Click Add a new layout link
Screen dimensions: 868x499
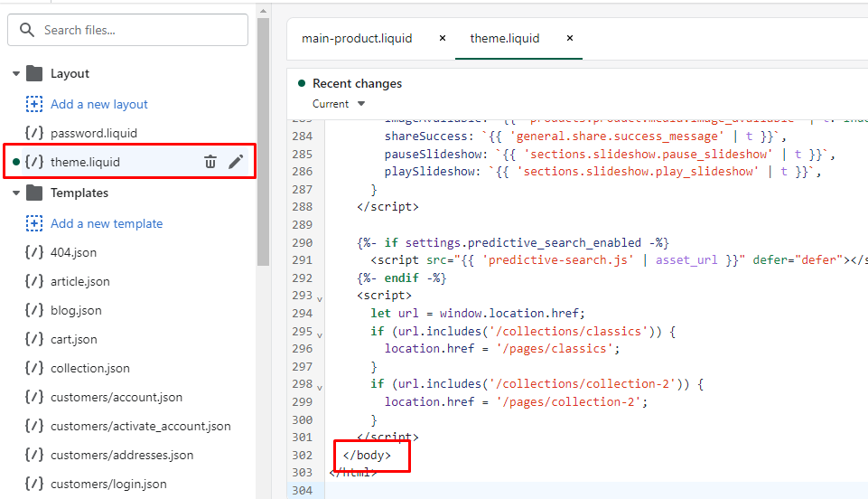point(99,104)
